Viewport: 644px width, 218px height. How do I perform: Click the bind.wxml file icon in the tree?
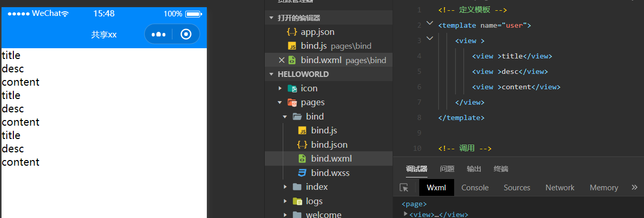pyautogui.click(x=302, y=158)
